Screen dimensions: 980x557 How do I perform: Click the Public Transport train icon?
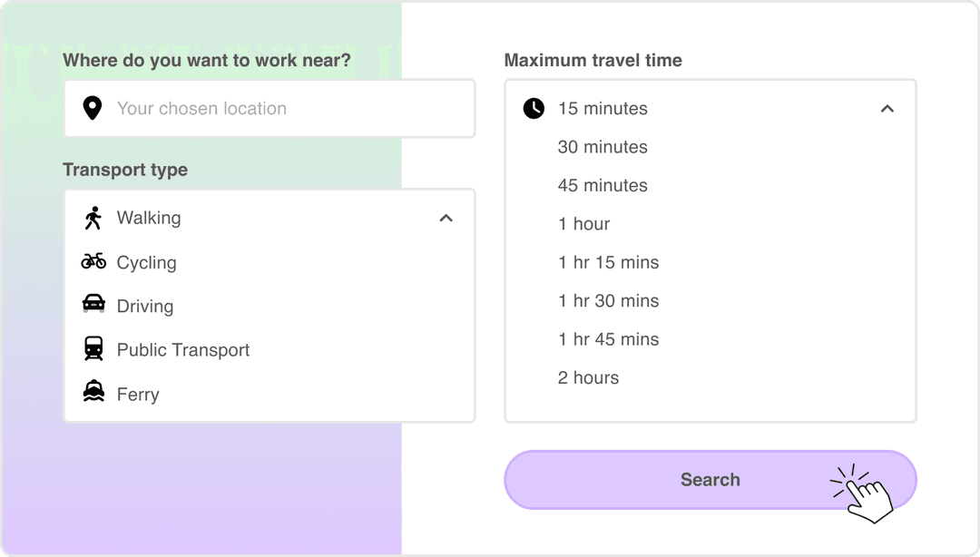click(x=92, y=349)
